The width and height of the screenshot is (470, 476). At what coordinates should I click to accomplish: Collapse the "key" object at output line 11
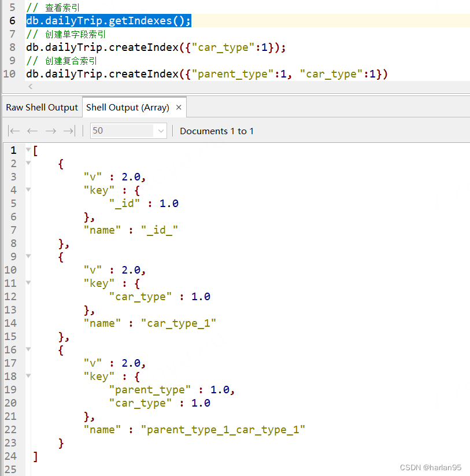tap(28, 283)
